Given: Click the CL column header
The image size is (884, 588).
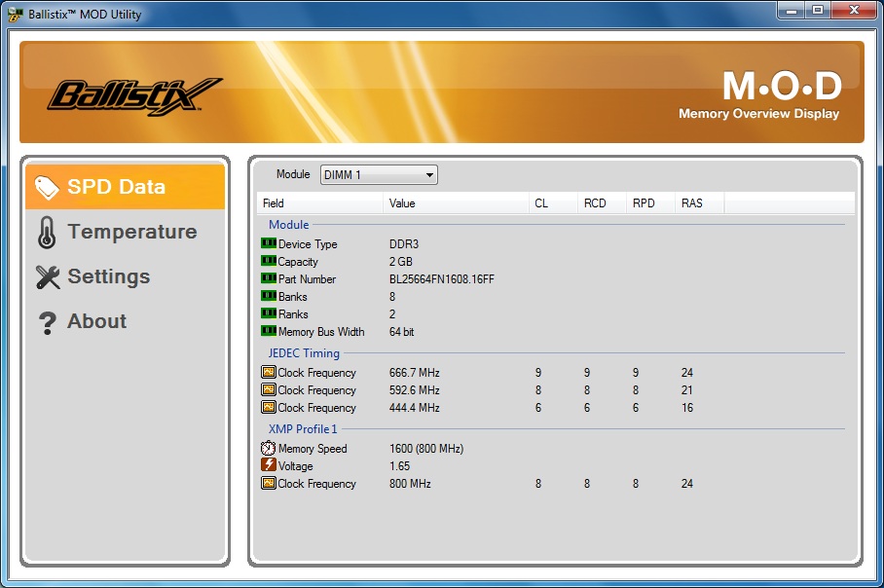Looking at the screenshot, I should [553, 203].
